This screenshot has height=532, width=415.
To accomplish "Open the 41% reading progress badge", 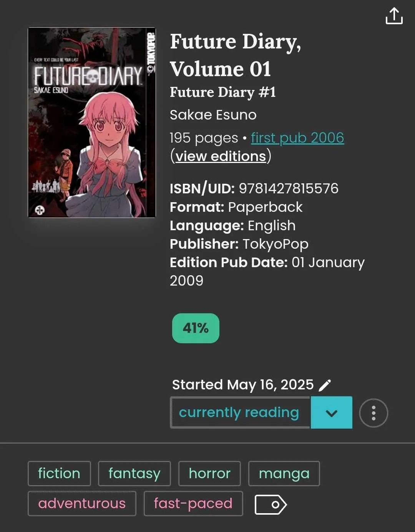I will point(196,328).
